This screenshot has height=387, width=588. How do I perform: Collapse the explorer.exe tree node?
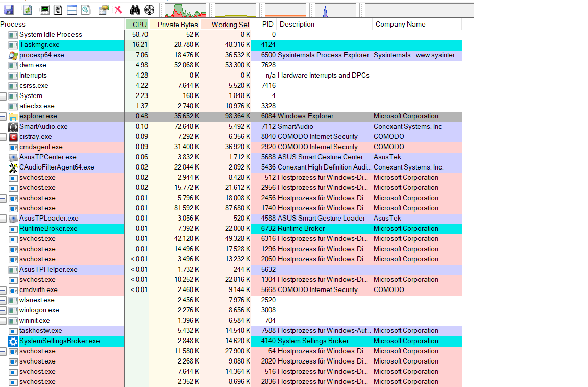click(x=3, y=116)
